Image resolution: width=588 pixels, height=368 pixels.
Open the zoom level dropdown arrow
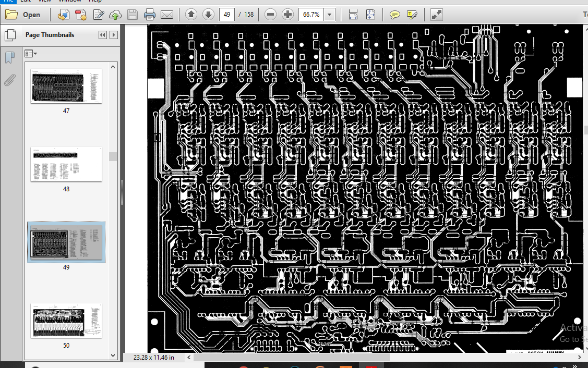[330, 15]
